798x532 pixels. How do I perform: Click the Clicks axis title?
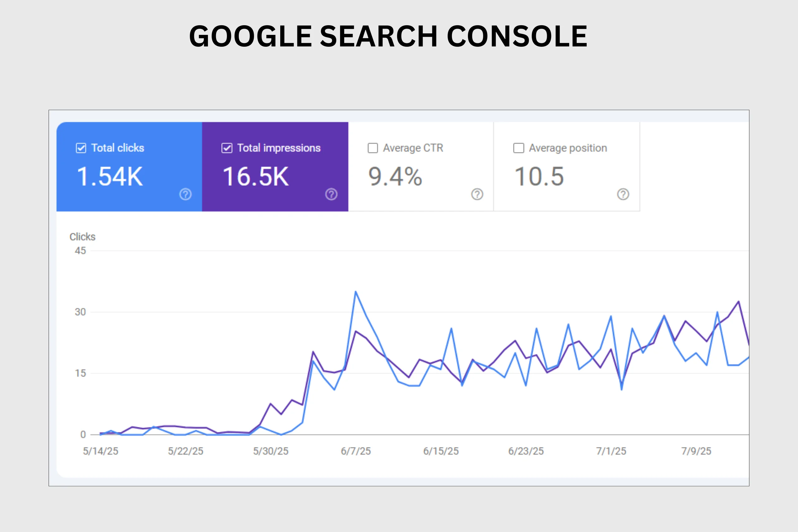[x=82, y=237]
